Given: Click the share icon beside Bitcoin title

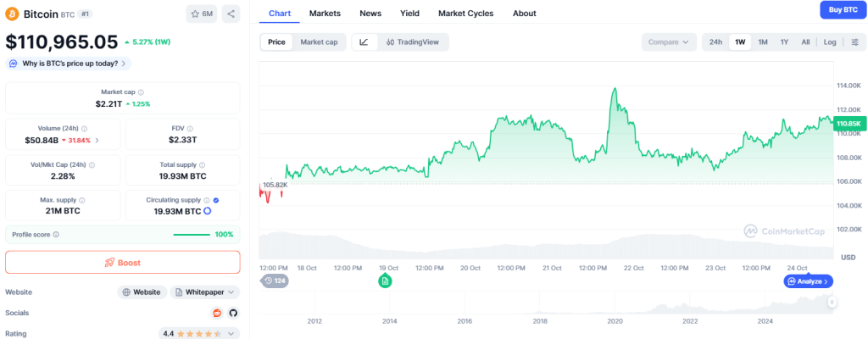Looking at the screenshot, I should pyautogui.click(x=232, y=14).
